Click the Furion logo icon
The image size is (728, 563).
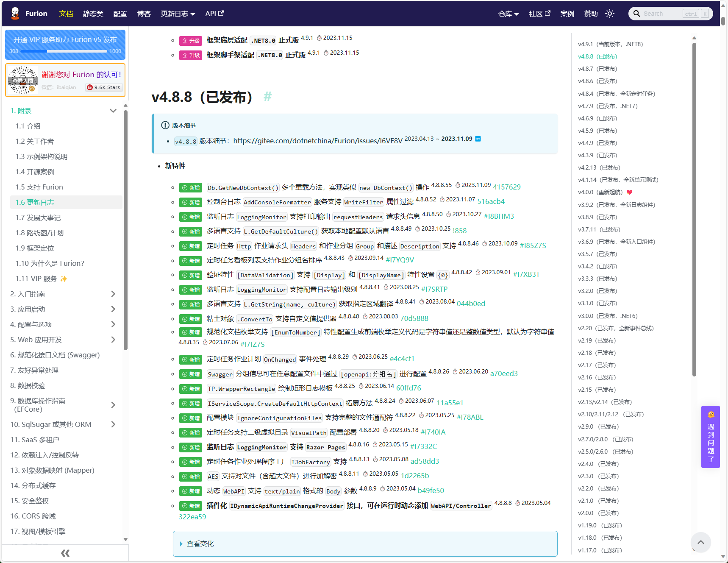15,14
